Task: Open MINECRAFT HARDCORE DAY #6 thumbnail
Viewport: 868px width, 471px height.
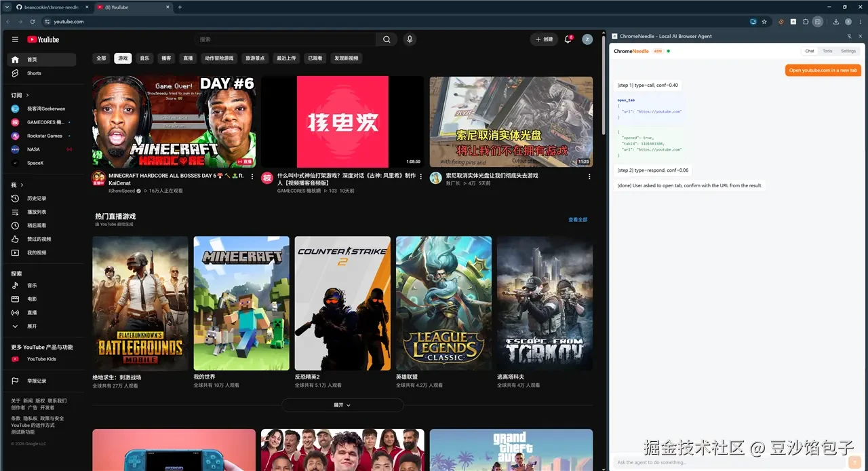Action: coord(174,121)
